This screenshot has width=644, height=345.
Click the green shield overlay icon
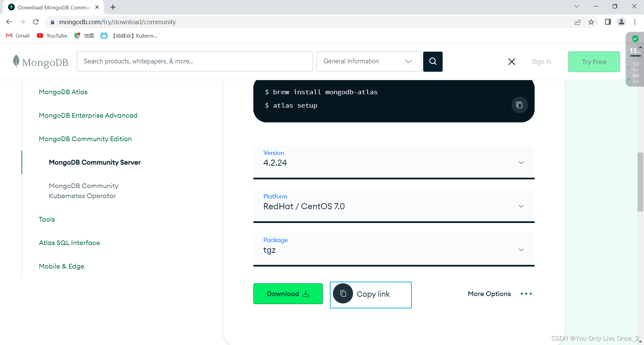point(635,39)
